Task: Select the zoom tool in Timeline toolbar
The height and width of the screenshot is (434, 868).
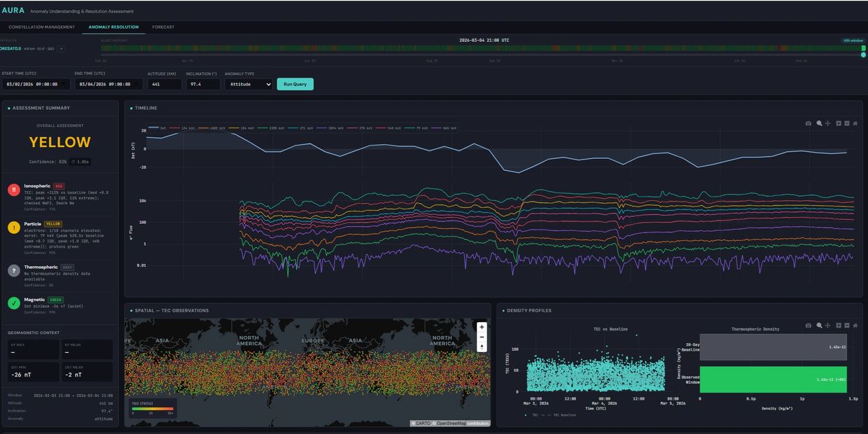Action: click(x=819, y=123)
